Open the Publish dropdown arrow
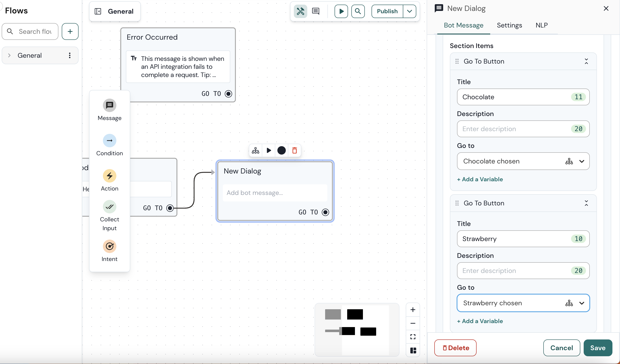 click(x=409, y=11)
